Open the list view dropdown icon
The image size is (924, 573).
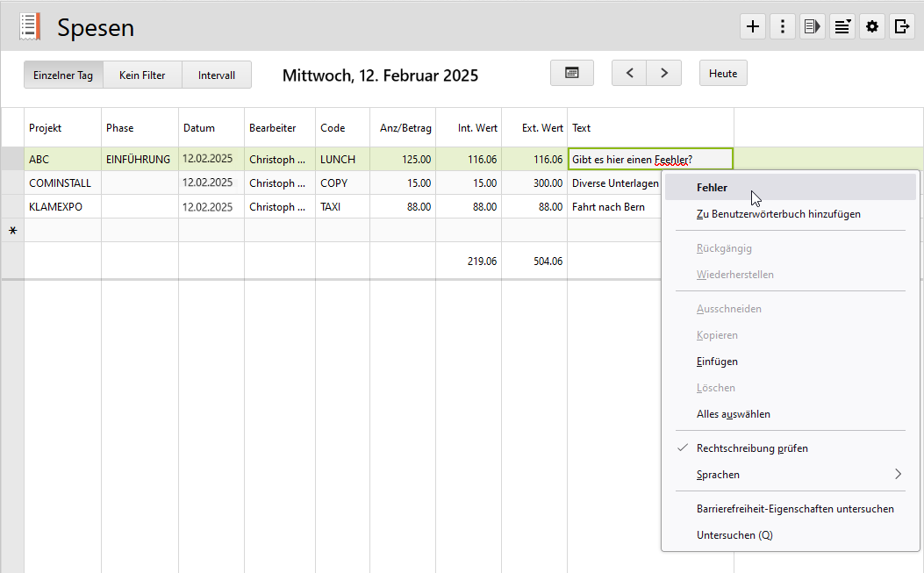tap(842, 26)
